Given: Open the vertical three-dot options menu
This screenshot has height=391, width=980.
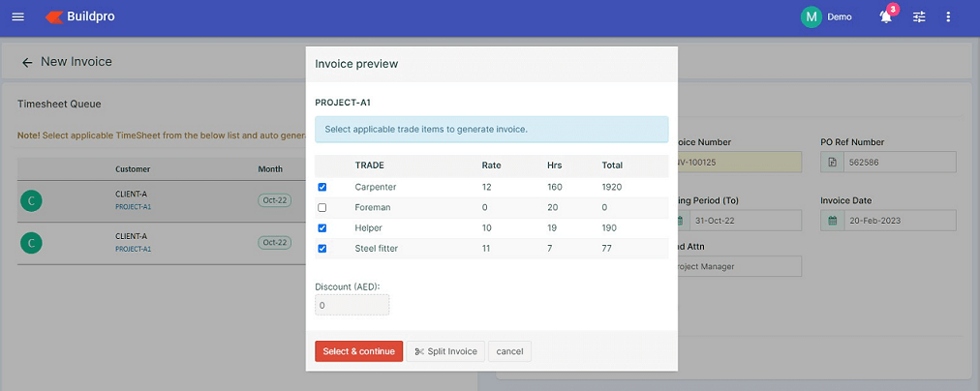Looking at the screenshot, I should click(x=948, y=16).
